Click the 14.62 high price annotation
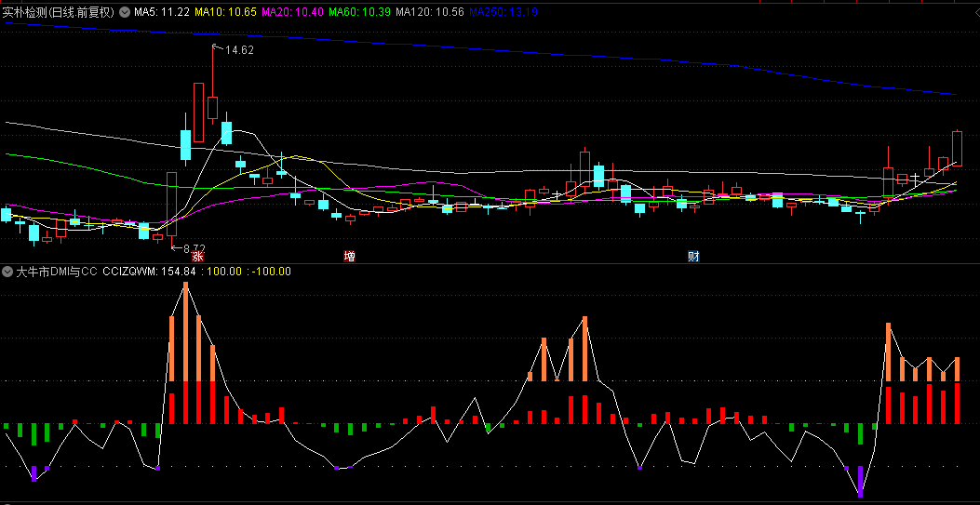980x505 pixels. [x=239, y=50]
